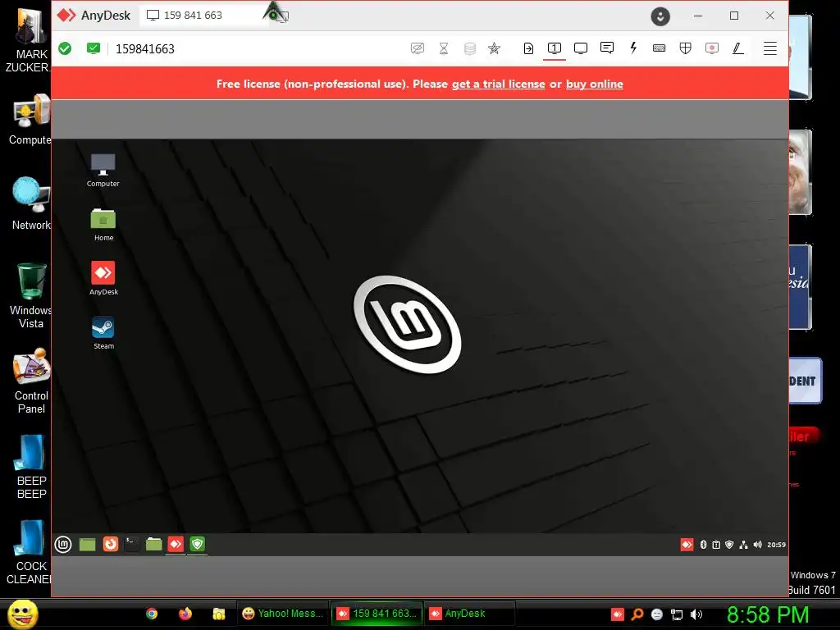The width and height of the screenshot is (840, 630).
Task: Select the monitor 1 display icon
Action: 555,48
